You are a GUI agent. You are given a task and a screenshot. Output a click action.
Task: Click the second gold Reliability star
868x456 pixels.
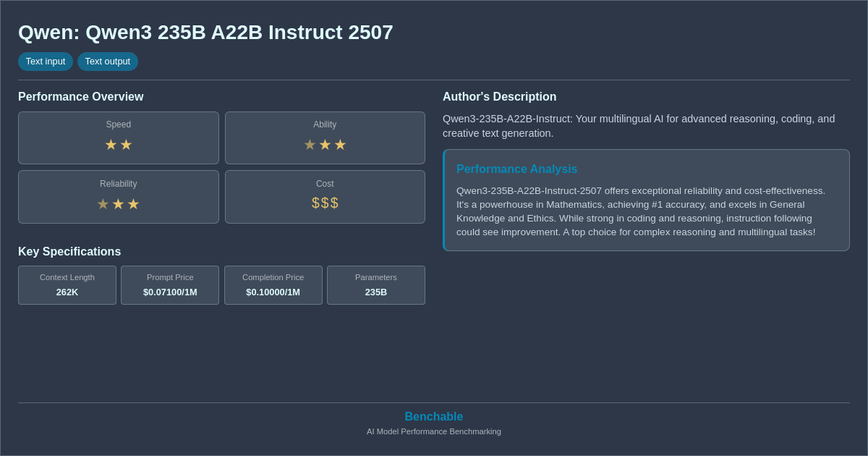click(118, 203)
